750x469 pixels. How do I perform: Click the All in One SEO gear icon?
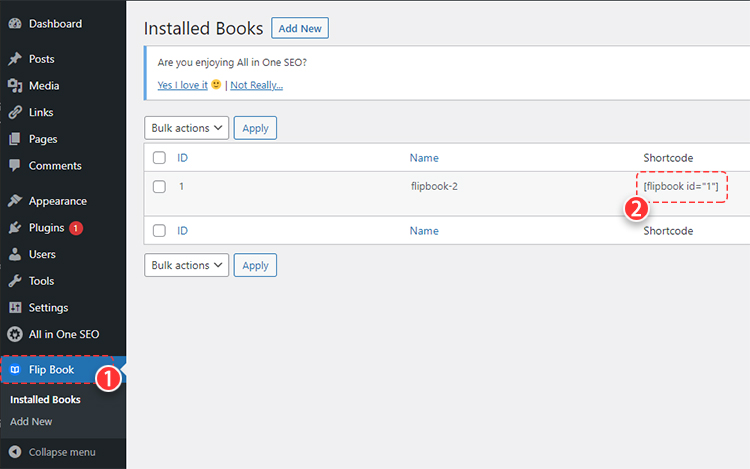15,335
